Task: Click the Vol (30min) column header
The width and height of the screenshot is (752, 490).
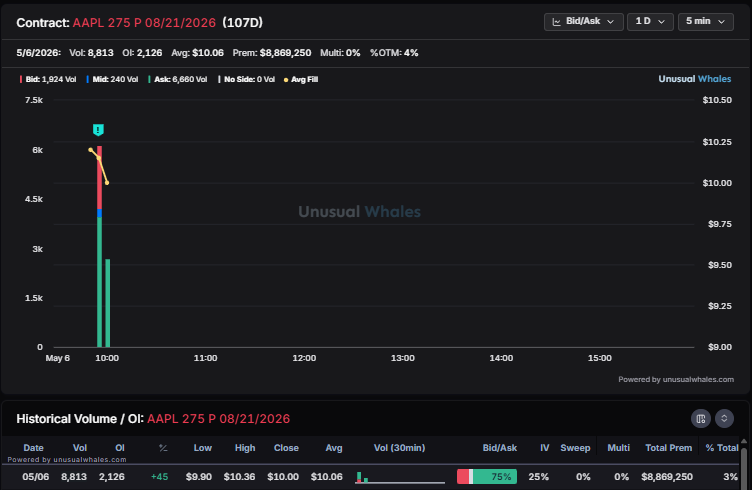Action: pos(399,448)
